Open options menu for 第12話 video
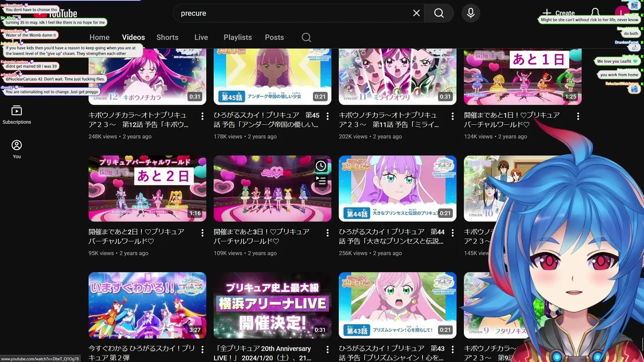 click(x=202, y=116)
